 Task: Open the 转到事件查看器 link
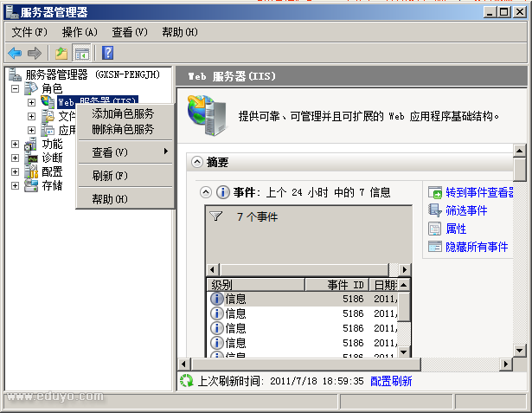(x=479, y=192)
